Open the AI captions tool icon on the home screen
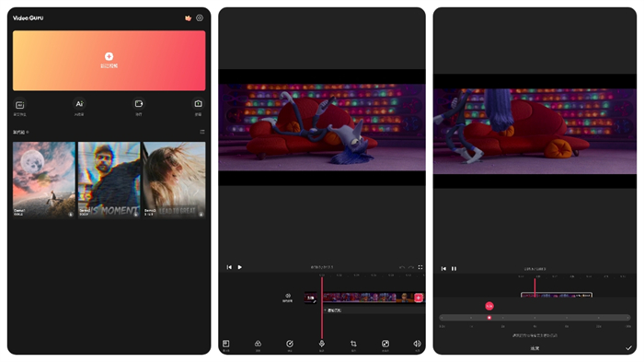This screenshot has width=644, height=362. point(19,104)
